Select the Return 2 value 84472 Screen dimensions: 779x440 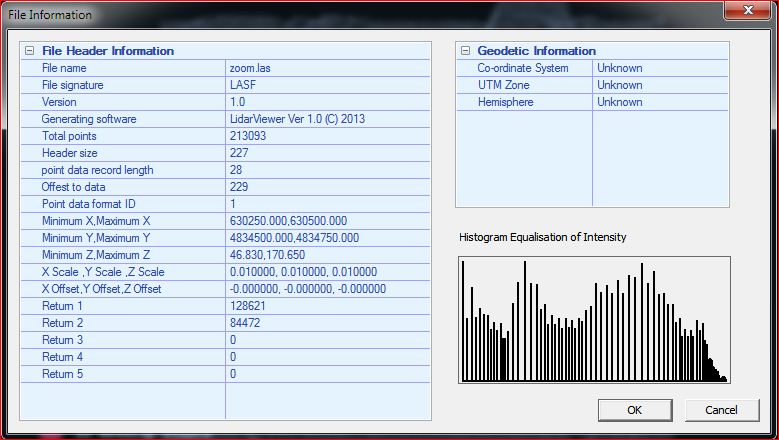245,323
